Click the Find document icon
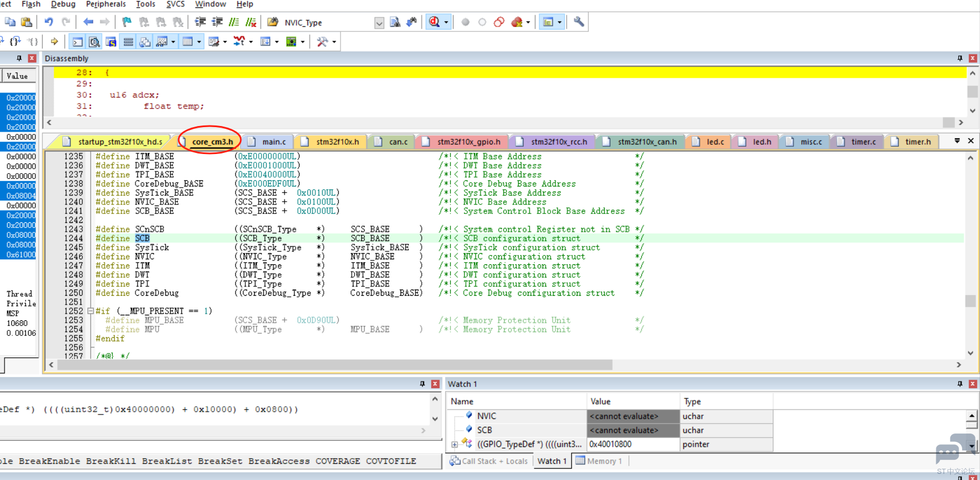Screen dimensions: 980x480 click(395, 22)
